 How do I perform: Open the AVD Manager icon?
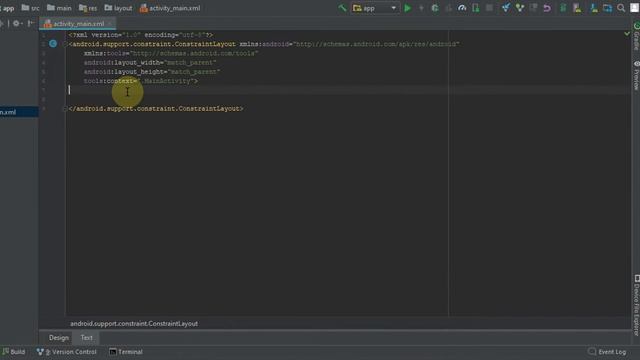click(577, 8)
